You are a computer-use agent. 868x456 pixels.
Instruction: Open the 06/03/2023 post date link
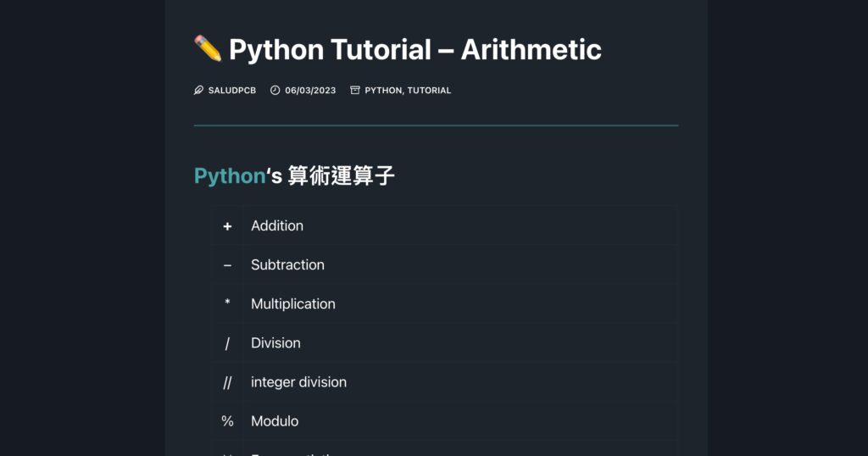(x=310, y=90)
